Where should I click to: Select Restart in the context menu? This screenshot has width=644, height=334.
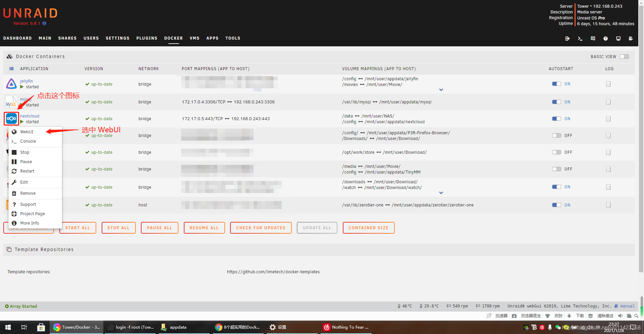click(x=35, y=171)
